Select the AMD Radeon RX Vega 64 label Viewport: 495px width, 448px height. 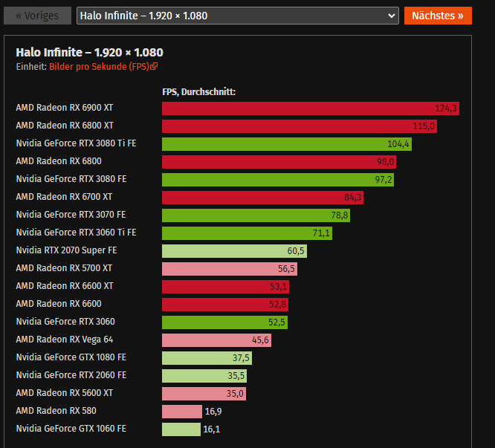click(x=65, y=340)
